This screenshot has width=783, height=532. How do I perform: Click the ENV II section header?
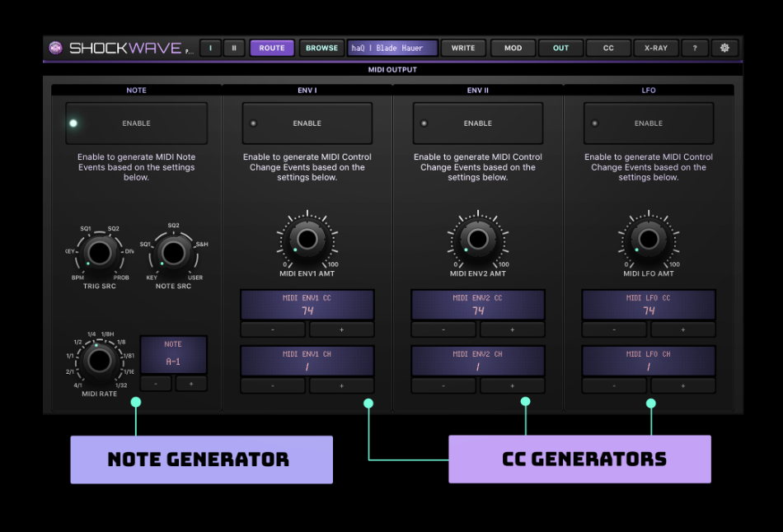(478, 91)
